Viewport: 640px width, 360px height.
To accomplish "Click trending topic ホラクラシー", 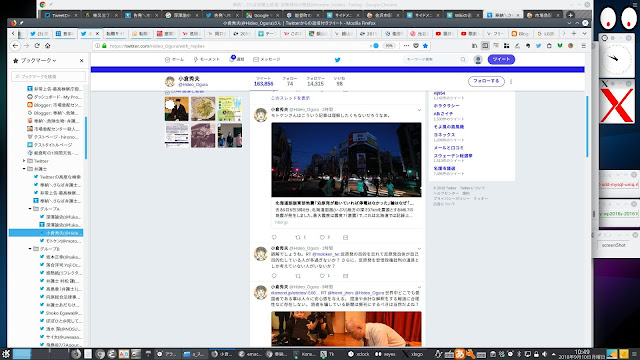I will pyautogui.click(x=446, y=106).
